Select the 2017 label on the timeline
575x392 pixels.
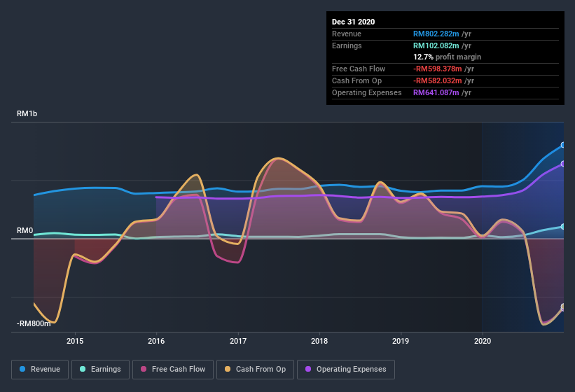point(238,341)
